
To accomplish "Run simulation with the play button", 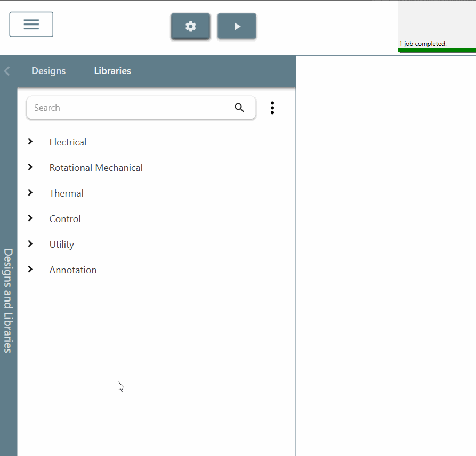I will point(237,26).
